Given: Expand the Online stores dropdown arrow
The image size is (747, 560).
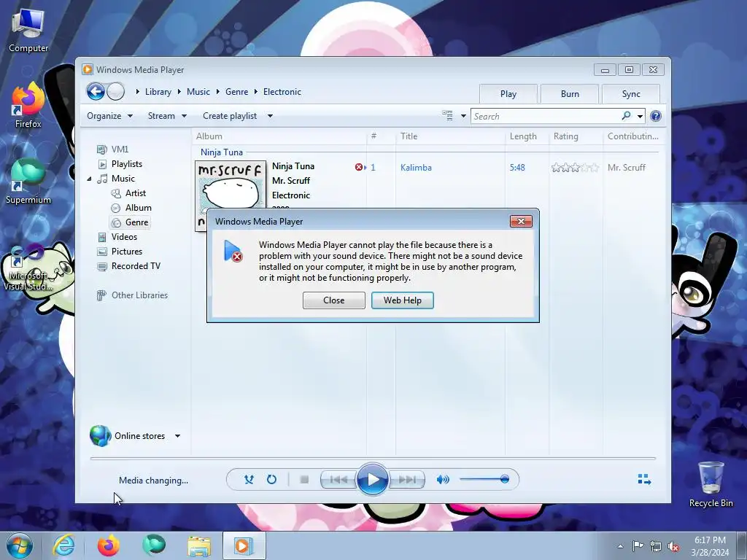Looking at the screenshot, I should click(178, 436).
